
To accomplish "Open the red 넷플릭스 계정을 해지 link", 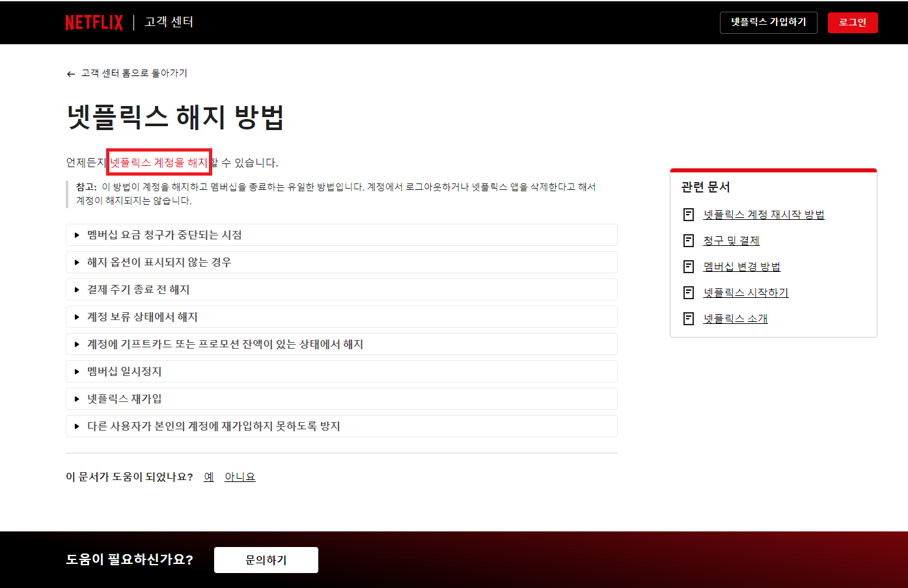I will tap(159, 162).
